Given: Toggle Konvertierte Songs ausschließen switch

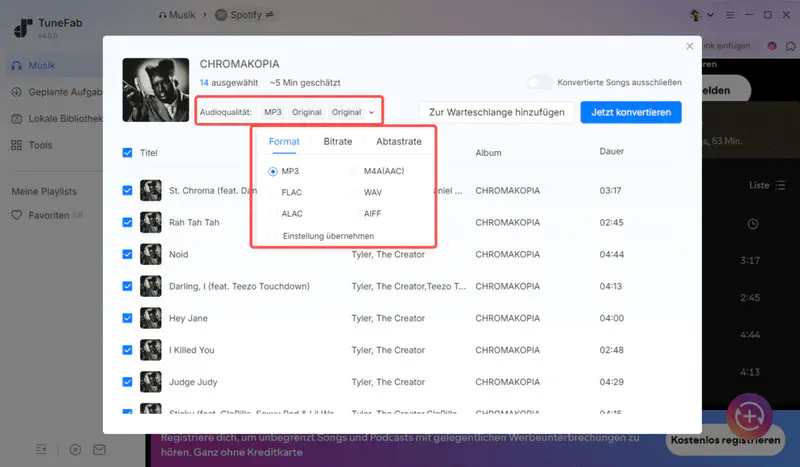Looking at the screenshot, I should point(540,82).
